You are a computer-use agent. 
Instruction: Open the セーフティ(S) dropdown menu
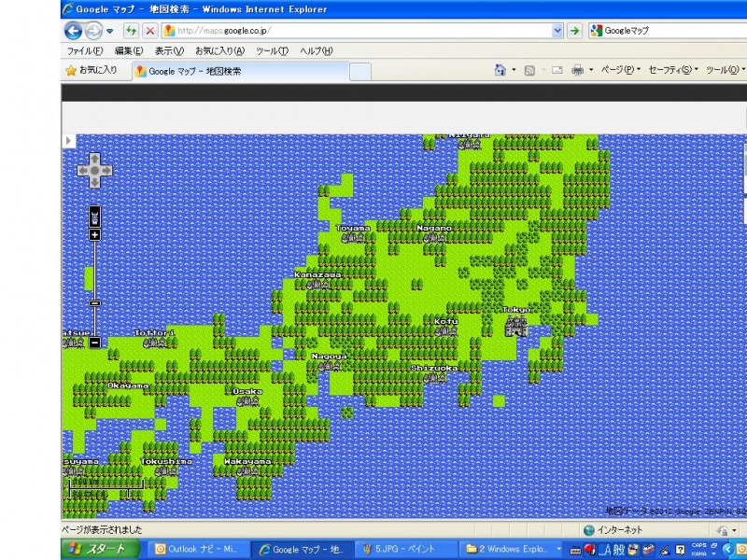pos(673,70)
